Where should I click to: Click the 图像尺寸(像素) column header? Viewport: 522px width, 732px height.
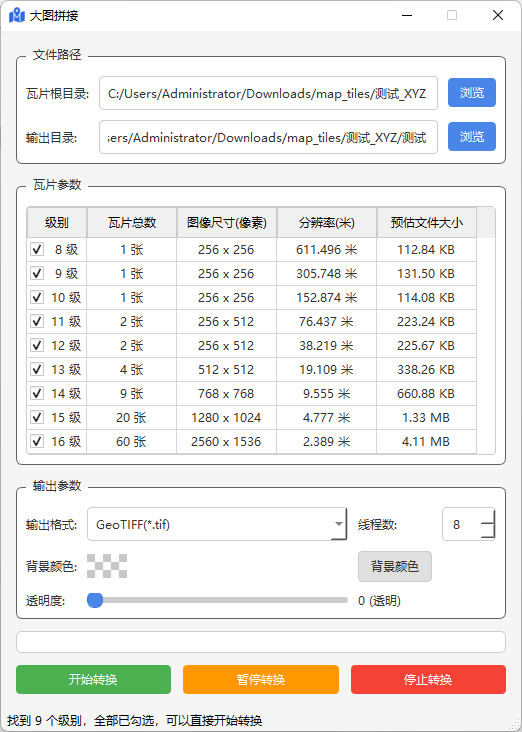(227, 223)
